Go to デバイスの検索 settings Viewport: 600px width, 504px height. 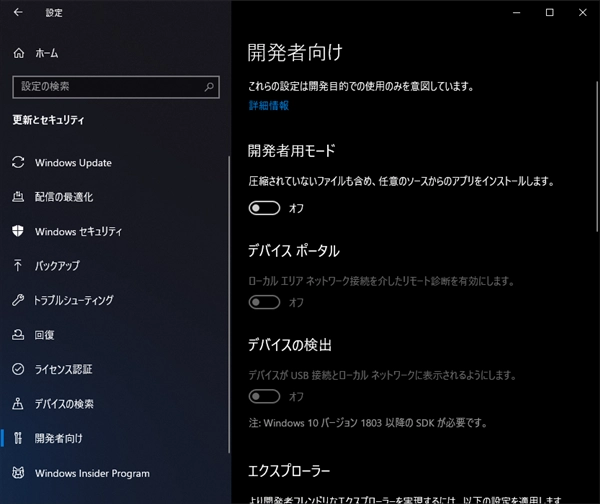pyautogui.click(x=114, y=404)
